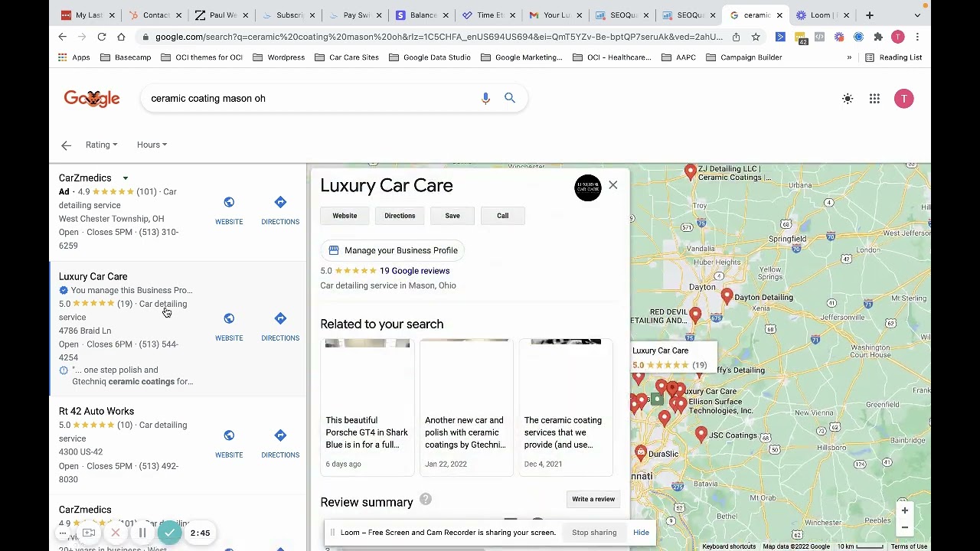Expand the Hours filter dropdown
The width and height of the screenshot is (980, 551).
152,145
